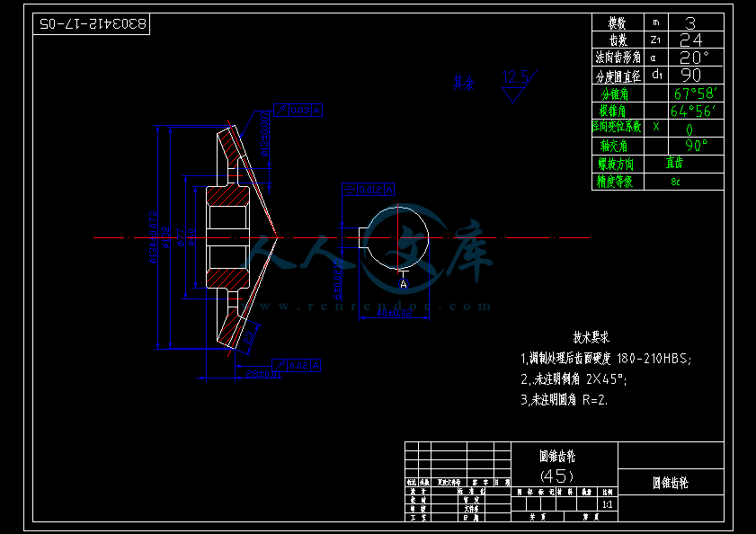Screen dimensions: 756x534
Task: Click the root cone angle value 64°56'
Action: tap(693, 111)
